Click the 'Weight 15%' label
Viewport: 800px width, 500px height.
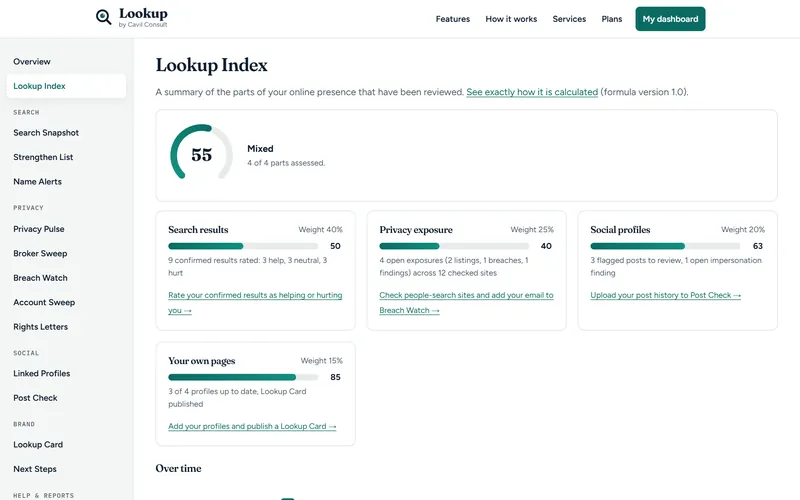tap(321, 361)
